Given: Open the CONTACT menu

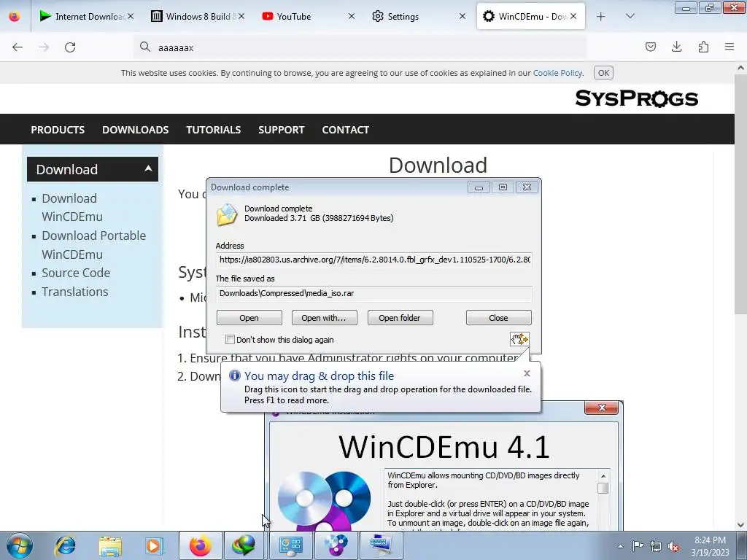Looking at the screenshot, I should coord(345,130).
